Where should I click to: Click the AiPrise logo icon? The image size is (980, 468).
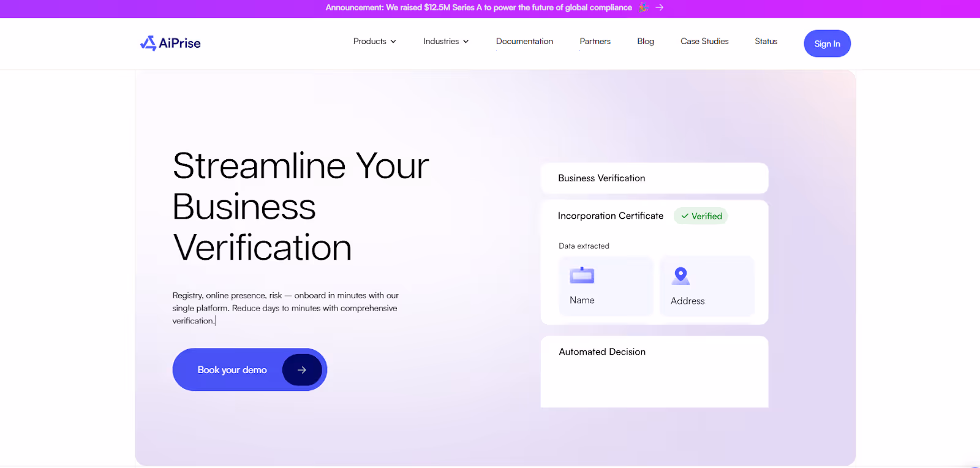point(148,43)
